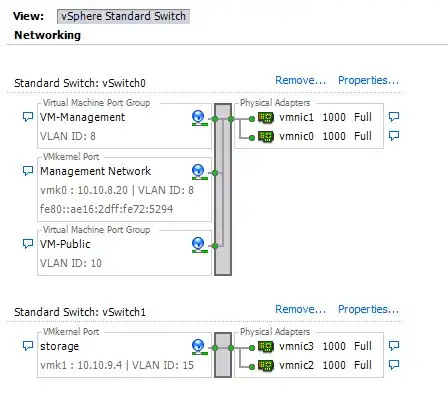Click the vmnic1 adapter label
448x406 pixels.
296,117
